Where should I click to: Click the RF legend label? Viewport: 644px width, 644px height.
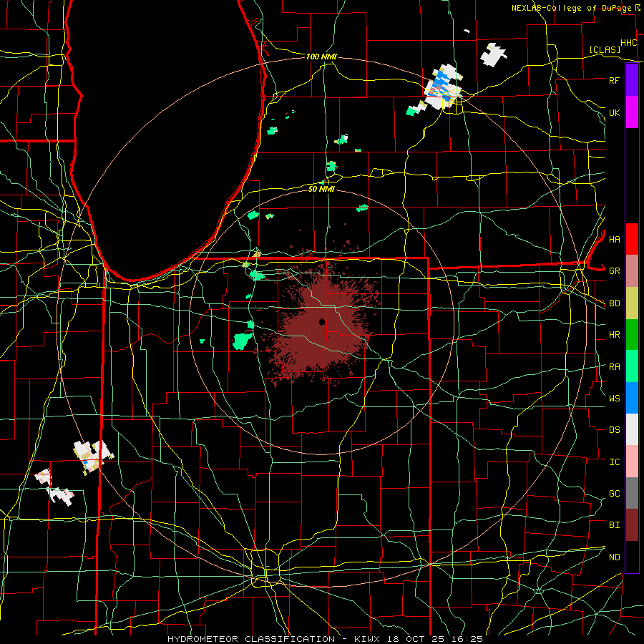615,80
